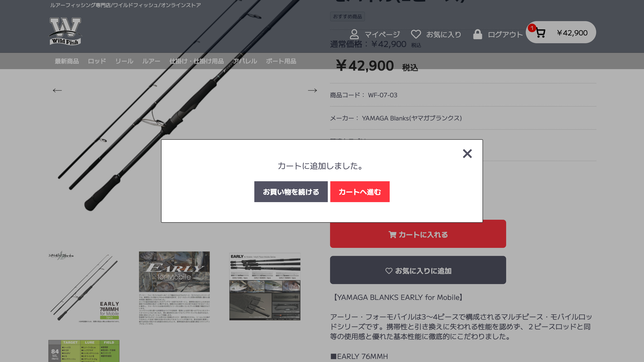
Task: Select the EARLY 76MMH rod thumbnail
Action: [x=85, y=287]
